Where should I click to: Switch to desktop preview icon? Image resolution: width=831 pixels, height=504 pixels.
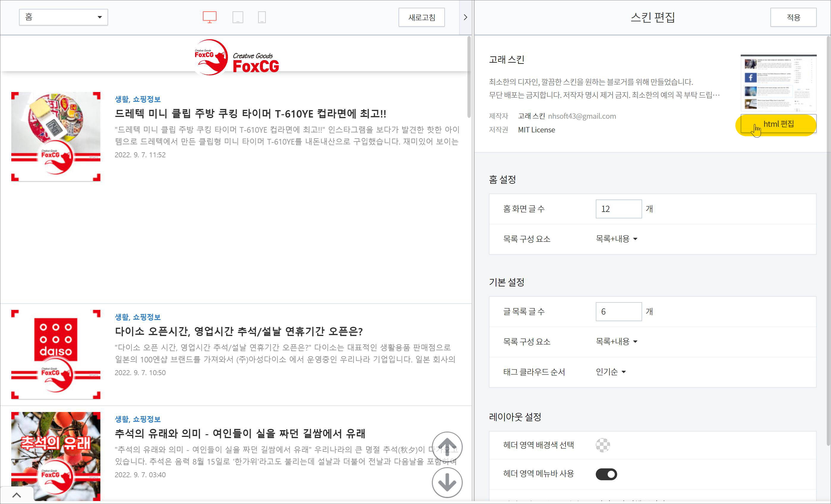tap(209, 17)
